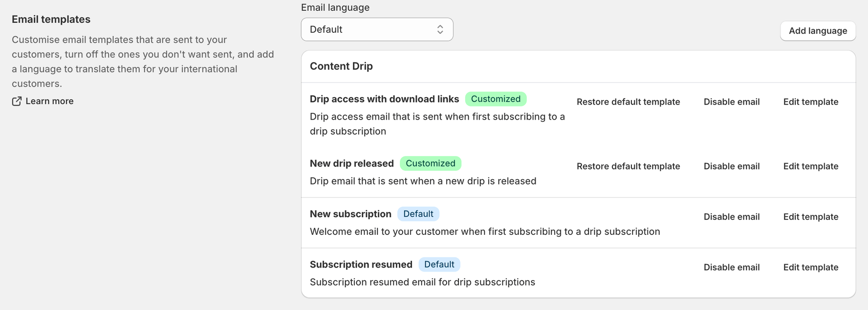
Task: Edit template for Subscription resumed
Action: point(811,267)
